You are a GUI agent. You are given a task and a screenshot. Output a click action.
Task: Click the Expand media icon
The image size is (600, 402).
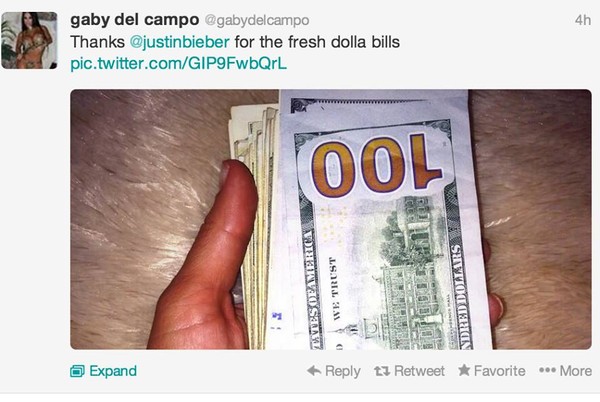click(77, 371)
